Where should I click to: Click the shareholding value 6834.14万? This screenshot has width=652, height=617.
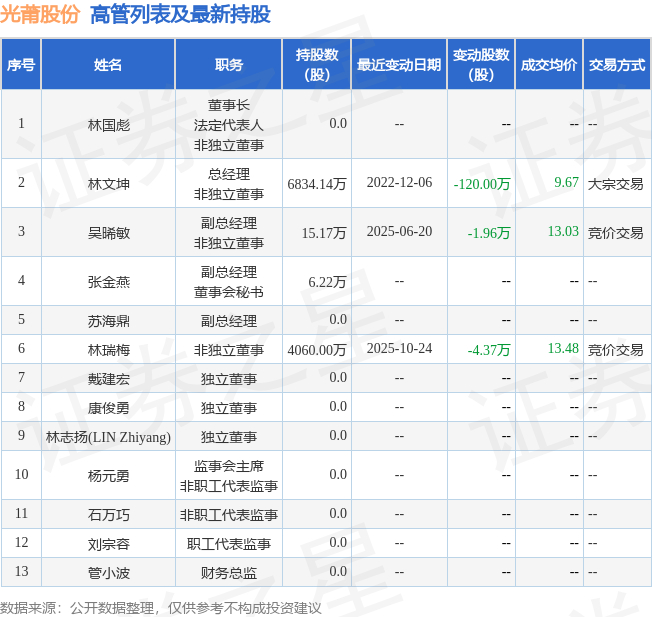click(x=317, y=184)
